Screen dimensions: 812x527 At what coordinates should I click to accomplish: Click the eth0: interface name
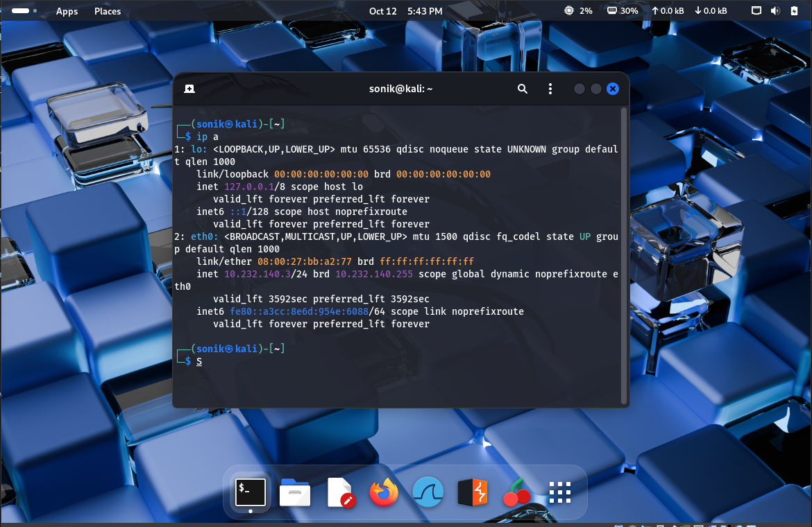205,237
